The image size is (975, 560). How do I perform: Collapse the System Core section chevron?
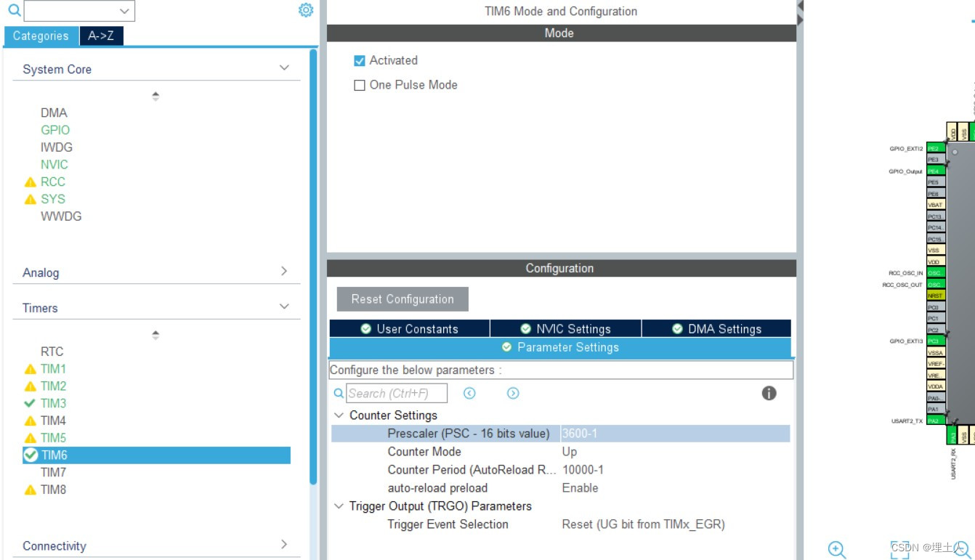pos(284,68)
